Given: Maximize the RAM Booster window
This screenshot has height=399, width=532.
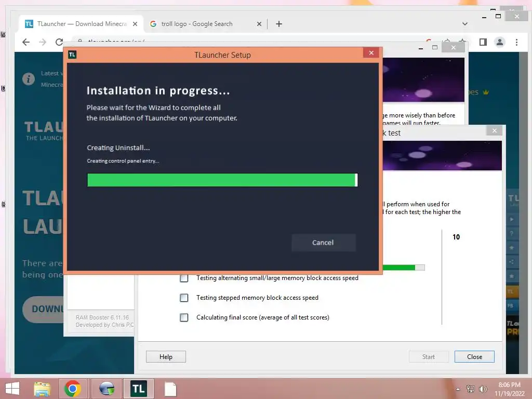Looking at the screenshot, I should tap(435, 47).
